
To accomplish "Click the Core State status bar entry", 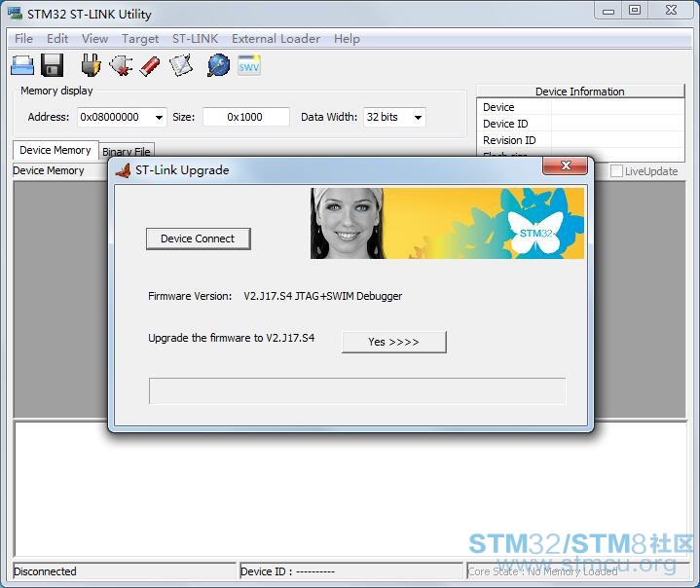I will coord(577,571).
